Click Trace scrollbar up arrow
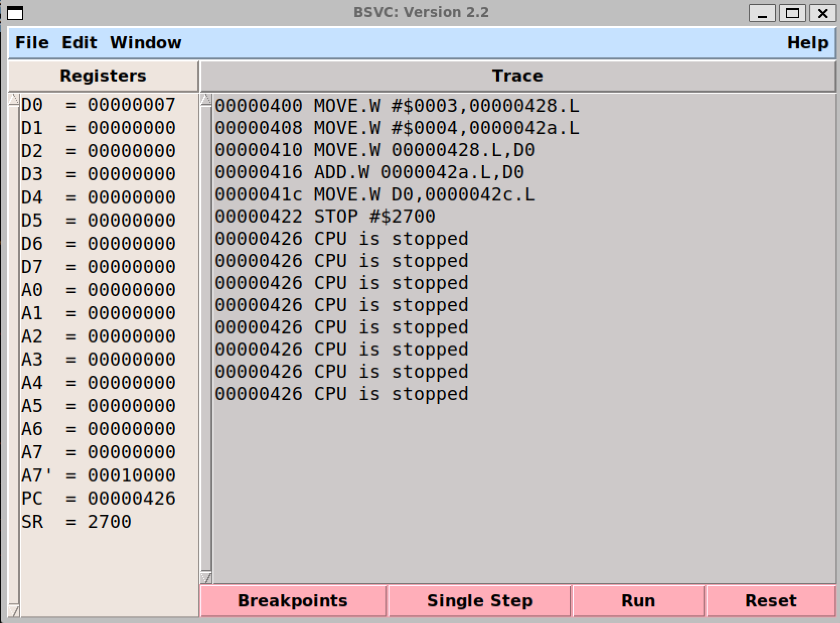 (206, 99)
